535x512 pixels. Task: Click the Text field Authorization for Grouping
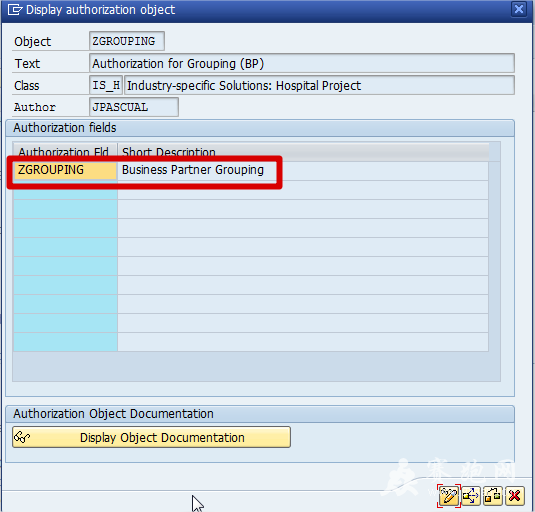[x=302, y=63]
